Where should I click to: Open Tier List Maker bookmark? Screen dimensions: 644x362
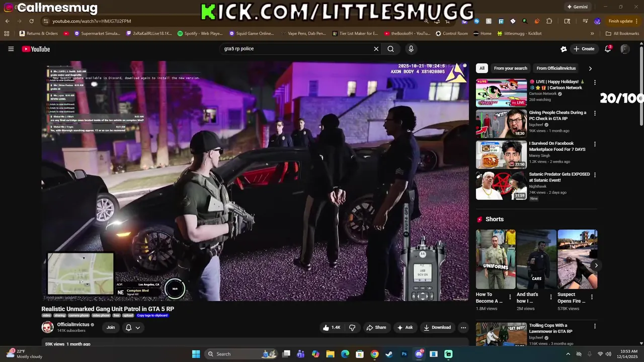[x=355, y=34]
